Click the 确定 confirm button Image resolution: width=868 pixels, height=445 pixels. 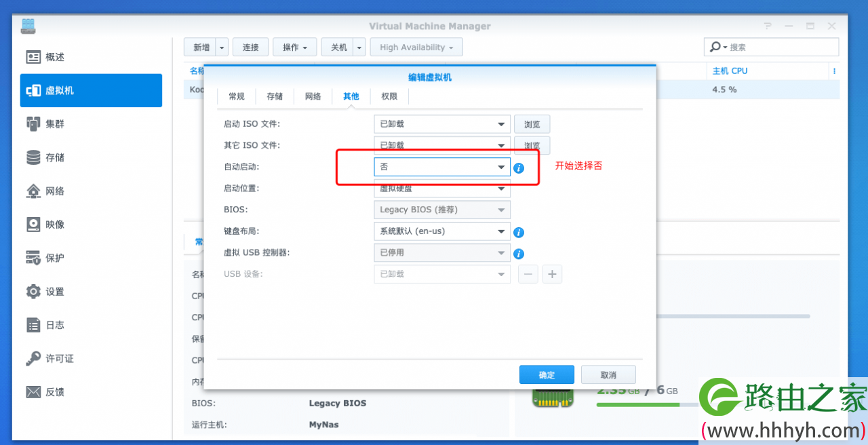(547, 374)
